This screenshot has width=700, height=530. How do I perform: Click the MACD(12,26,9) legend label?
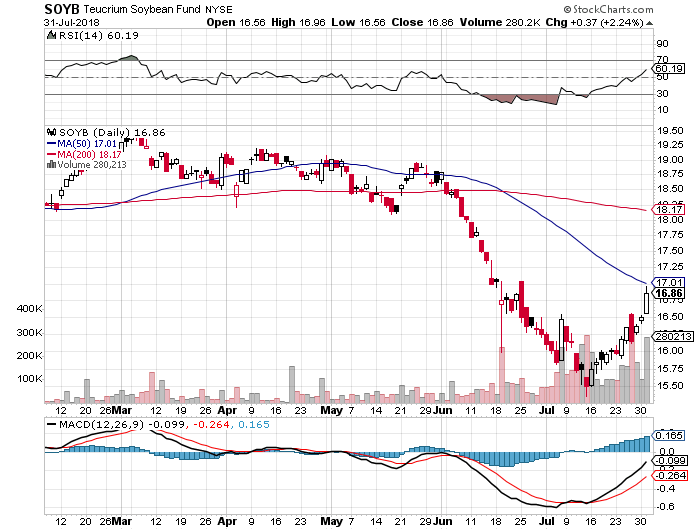[x=101, y=424]
